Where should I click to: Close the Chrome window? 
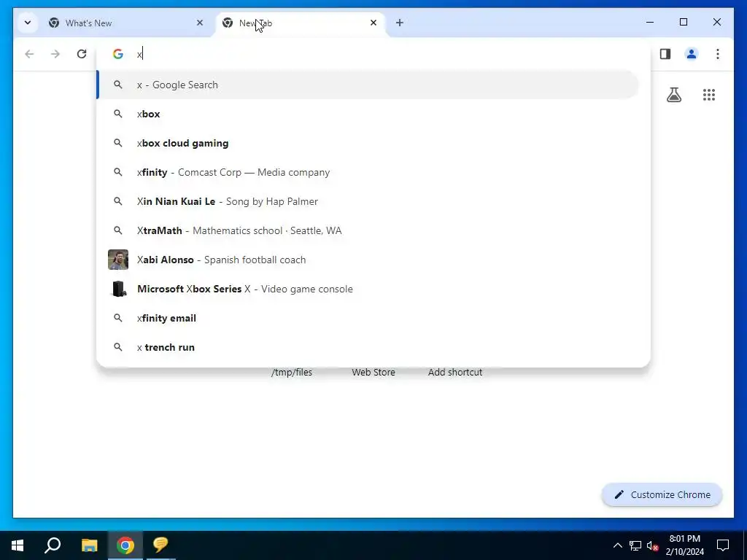click(716, 23)
